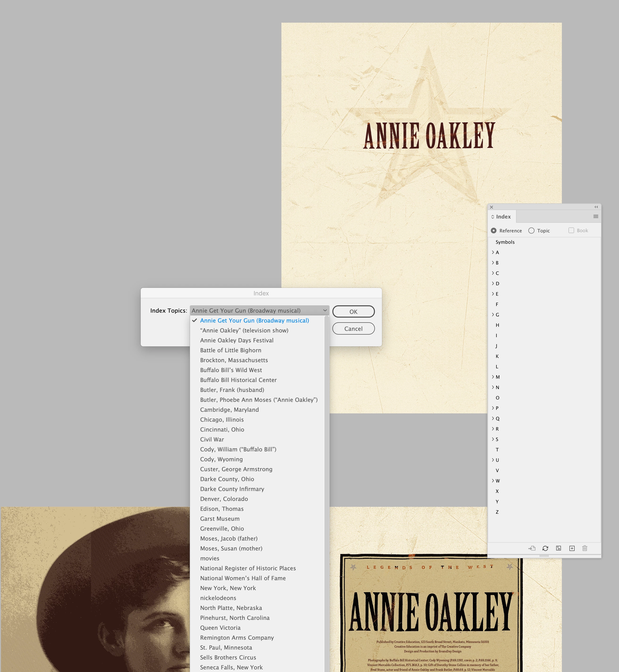
Task: Click Generate Index icon
Action: (x=558, y=548)
